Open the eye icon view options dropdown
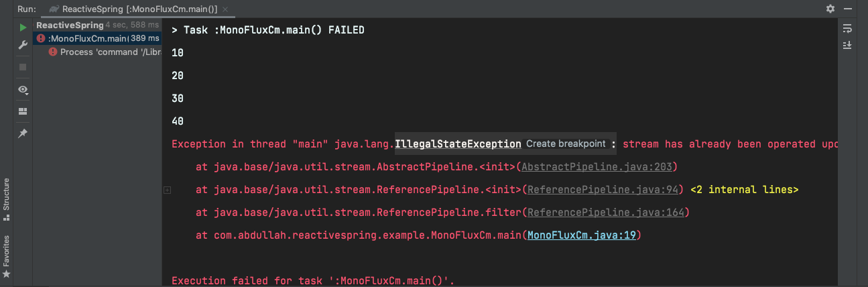Screen dimensions: 868x287 tap(23, 89)
